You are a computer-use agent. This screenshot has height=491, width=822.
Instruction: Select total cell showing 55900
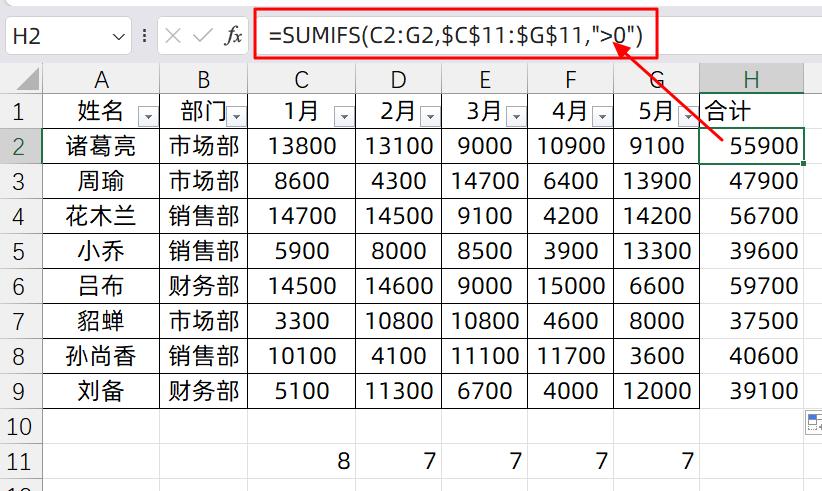point(751,146)
